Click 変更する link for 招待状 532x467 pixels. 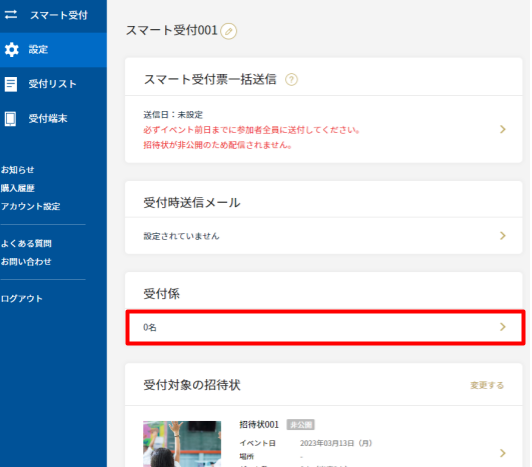pyautogui.click(x=487, y=385)
